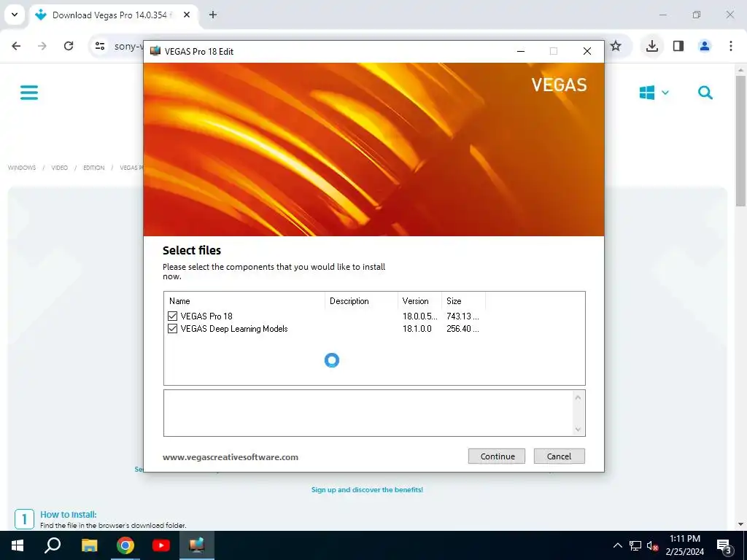Click the VIDEO breadcrumb link
Screen dimensions: 747x560
pyautogui.click(x=60, y=168)
